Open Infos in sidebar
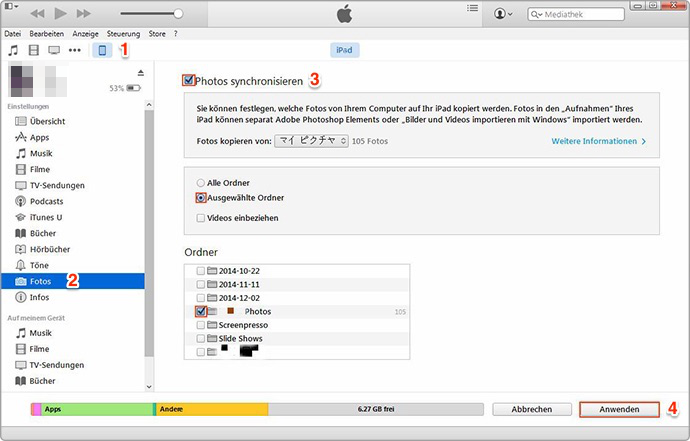Image resolution: width=690 pixels, height=441 pixels. (73, 297)
